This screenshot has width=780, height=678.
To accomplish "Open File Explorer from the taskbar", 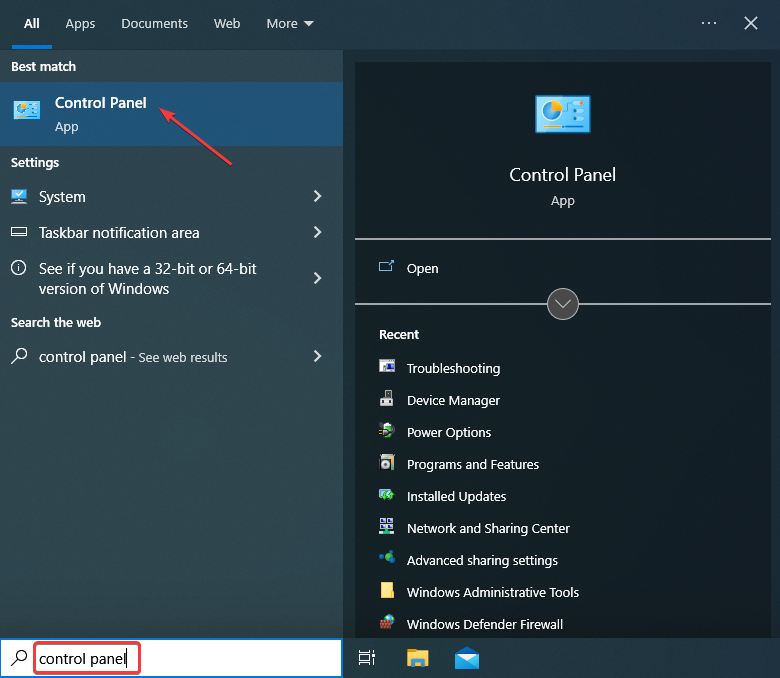I will (x=417, y=658).
